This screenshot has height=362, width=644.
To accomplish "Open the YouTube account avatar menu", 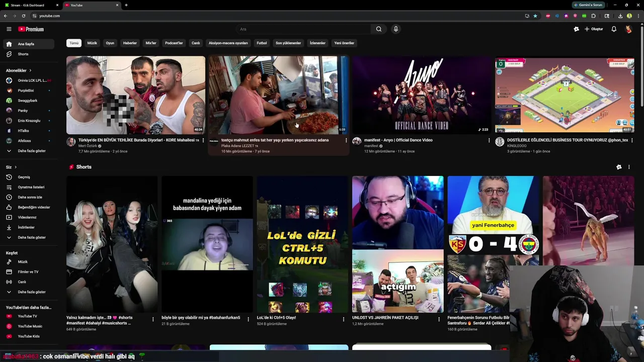I will [x=628, y=29].
